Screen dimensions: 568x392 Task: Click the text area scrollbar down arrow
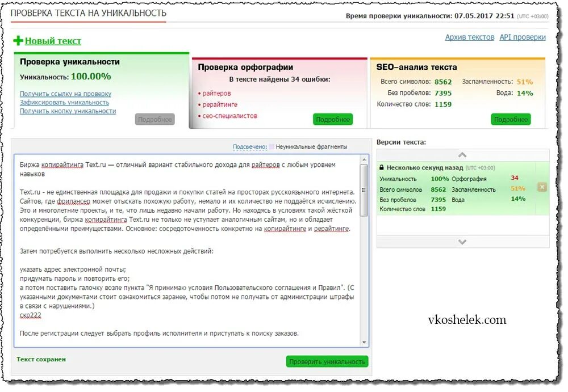point(364,342)
